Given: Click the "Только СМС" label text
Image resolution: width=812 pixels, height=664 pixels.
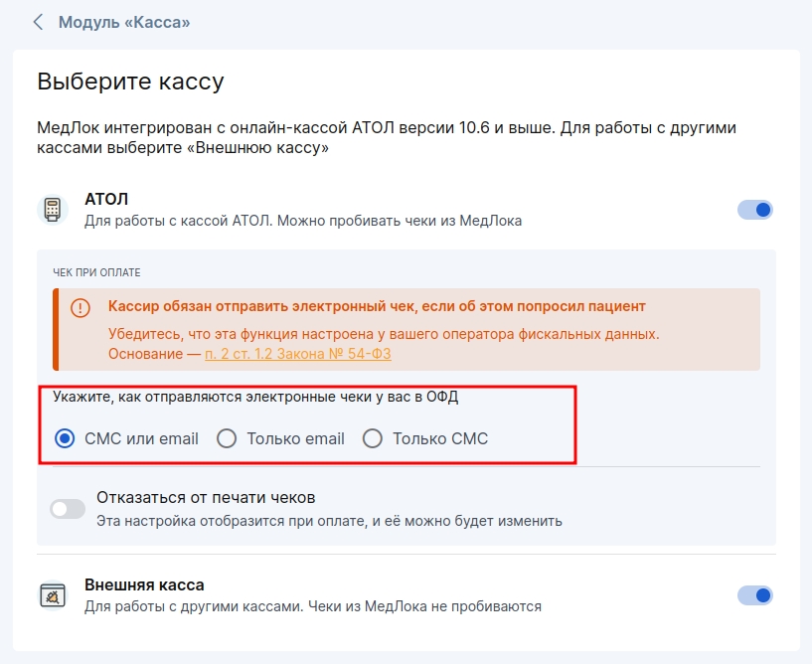Looking at the screenshot, I should (440, 438).
